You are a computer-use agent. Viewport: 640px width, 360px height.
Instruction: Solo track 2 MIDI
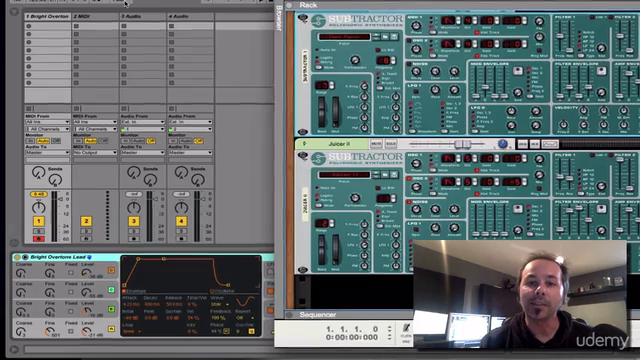coord(86,231)
